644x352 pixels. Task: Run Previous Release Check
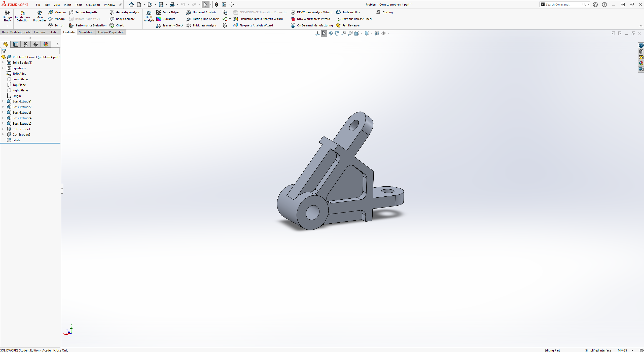pyautogui.click(x=354, y=19)
